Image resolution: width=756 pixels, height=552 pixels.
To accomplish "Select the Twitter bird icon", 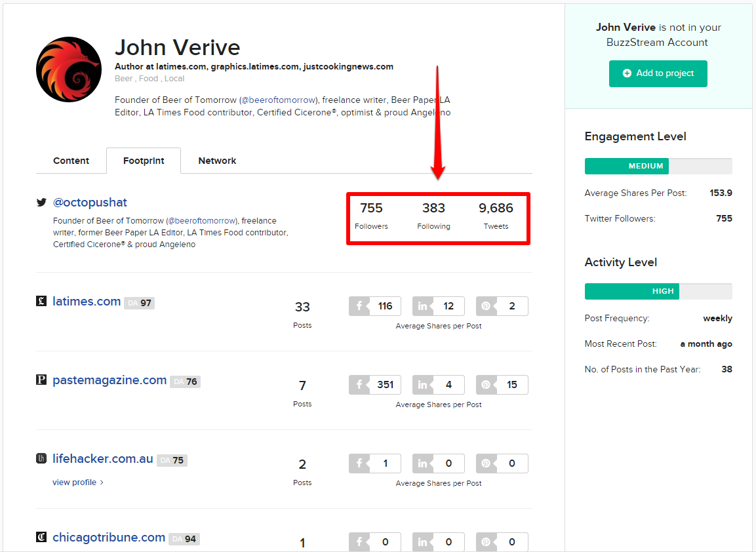I will tap(41, 203).
